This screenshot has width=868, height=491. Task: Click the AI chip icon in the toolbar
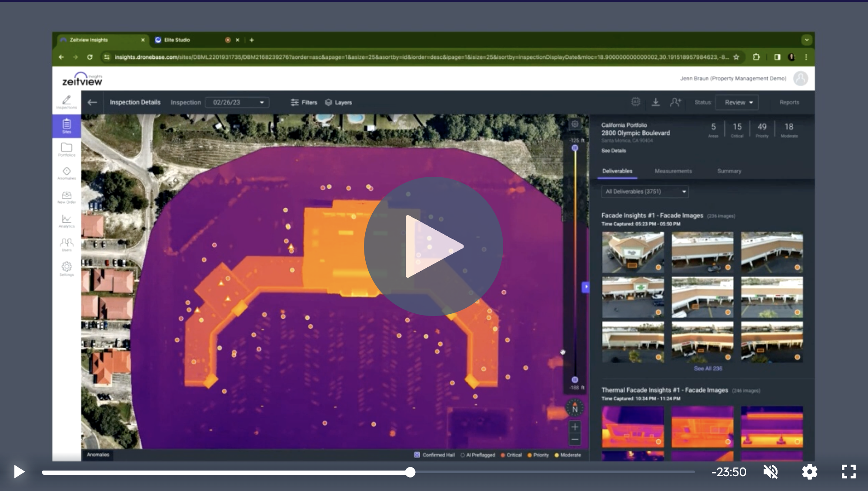click(635, 102)
